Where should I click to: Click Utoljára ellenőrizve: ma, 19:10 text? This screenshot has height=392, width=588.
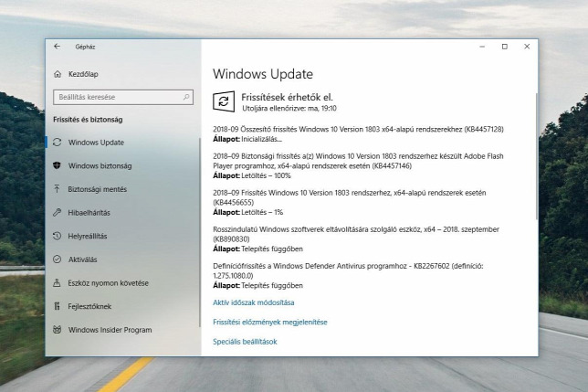289,109
